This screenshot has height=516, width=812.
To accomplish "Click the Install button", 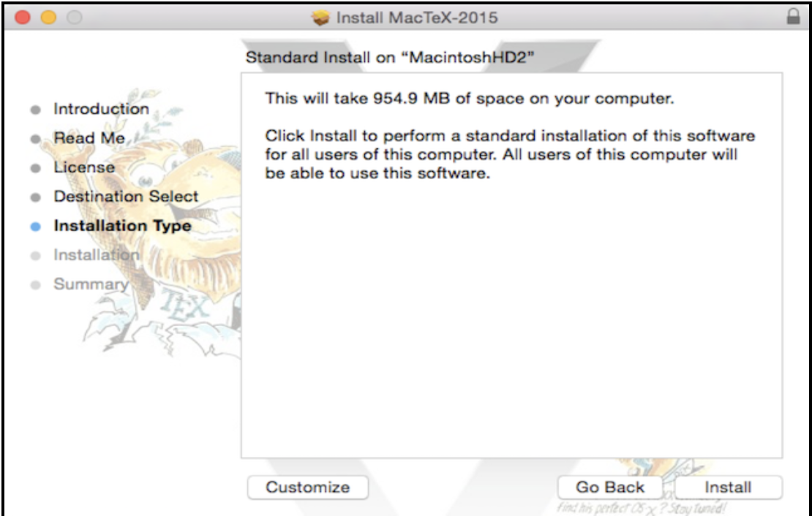I will [728, 487].
